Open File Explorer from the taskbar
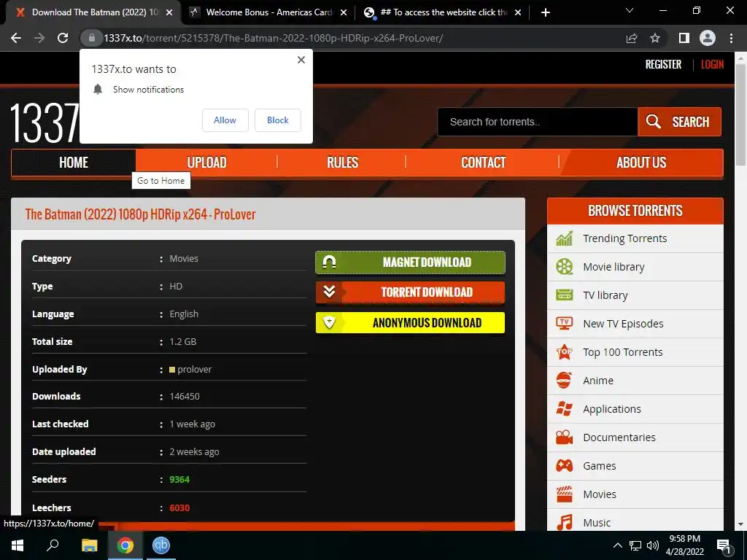 89,545
